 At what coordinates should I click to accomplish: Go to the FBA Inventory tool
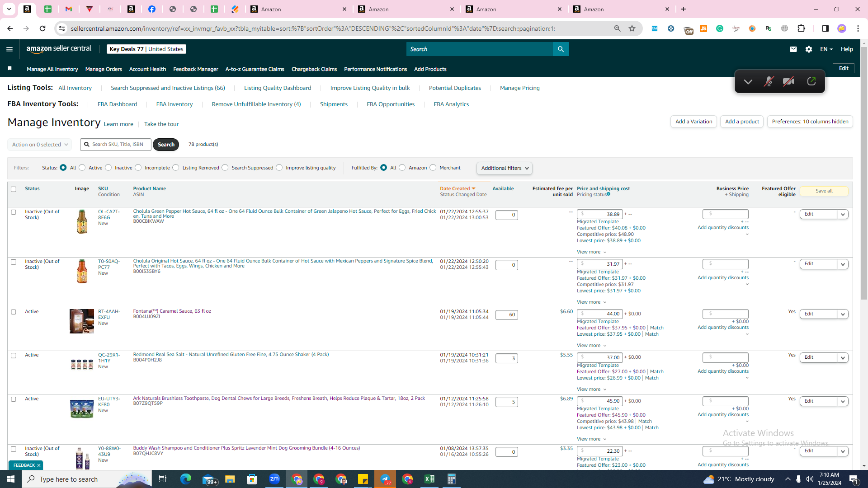(175, 104)
